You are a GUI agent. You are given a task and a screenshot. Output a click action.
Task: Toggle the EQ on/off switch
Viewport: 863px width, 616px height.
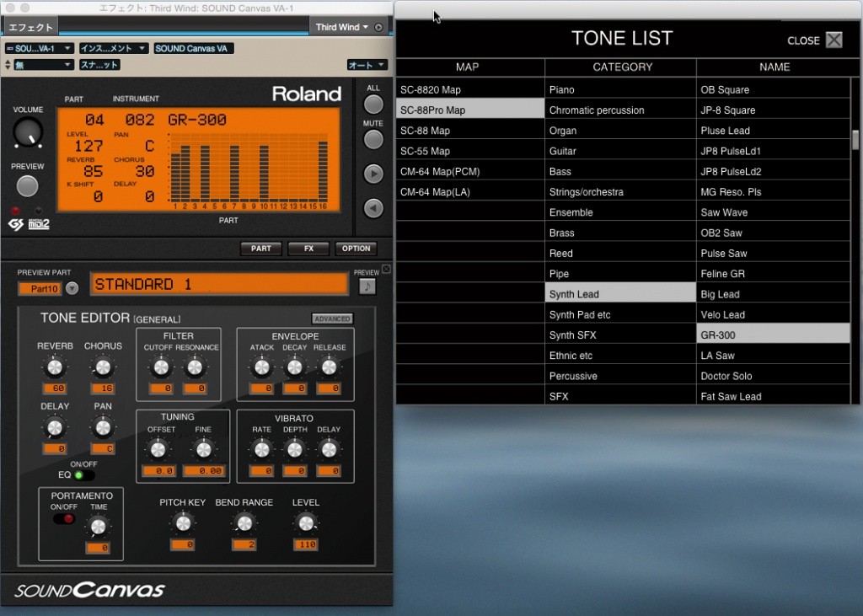pyautogui.click(x=82, y=474)
